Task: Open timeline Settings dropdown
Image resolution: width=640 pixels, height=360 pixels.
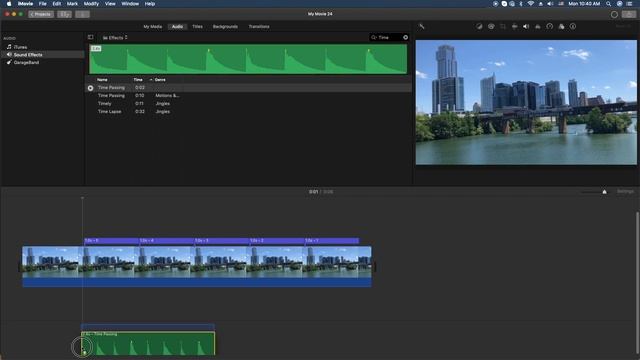Action: 625,191
